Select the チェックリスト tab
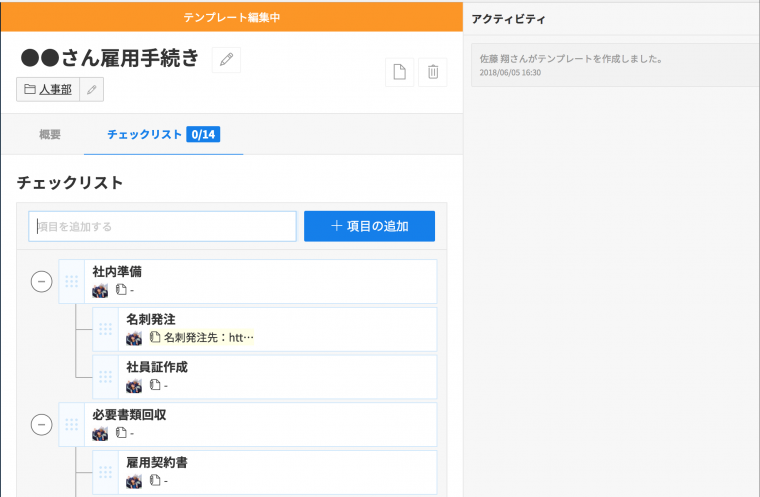Screen dimensions: 760x497 tap(144, 134)
